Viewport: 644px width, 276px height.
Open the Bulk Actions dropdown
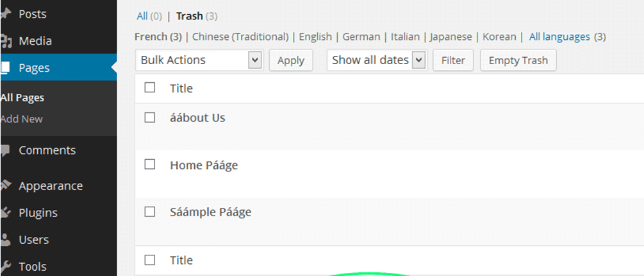[x=199, y=60]
